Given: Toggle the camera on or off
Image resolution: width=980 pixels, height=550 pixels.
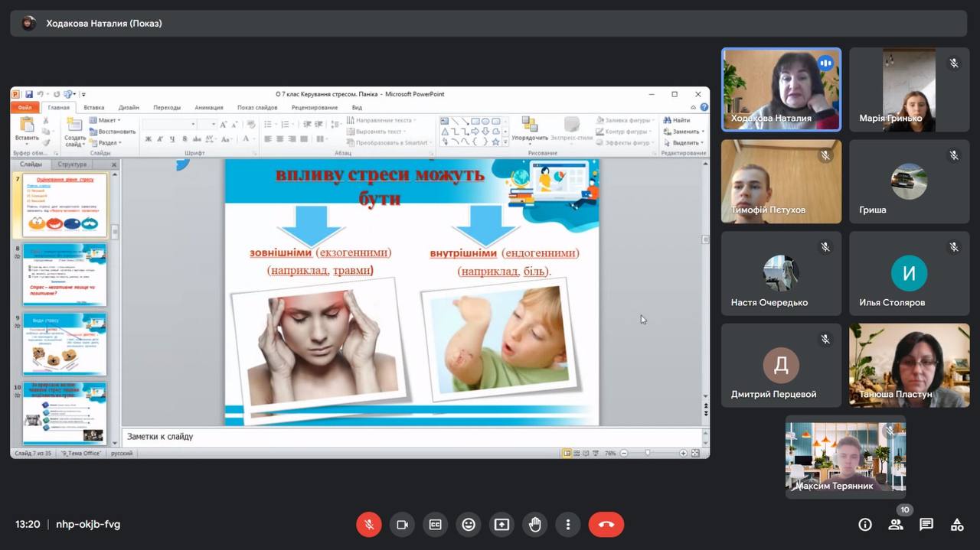Looking at the screenshot, I should (402, 524).
